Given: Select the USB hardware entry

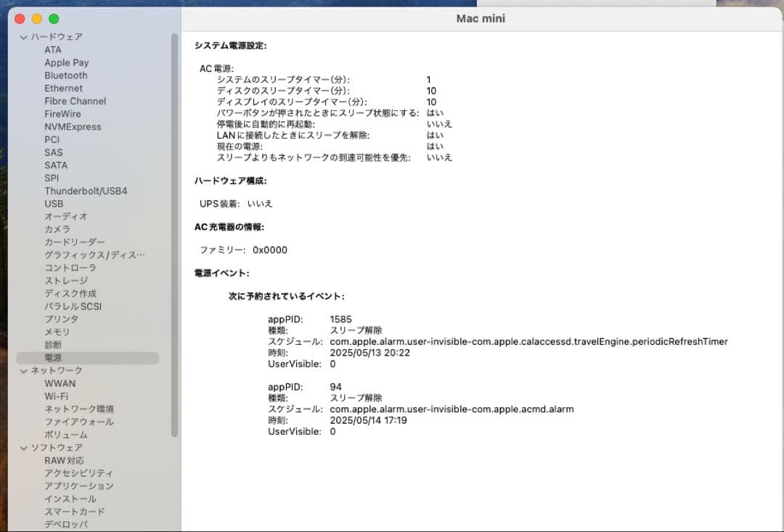Looking at the screenshot, I should [x=53, y=204].
